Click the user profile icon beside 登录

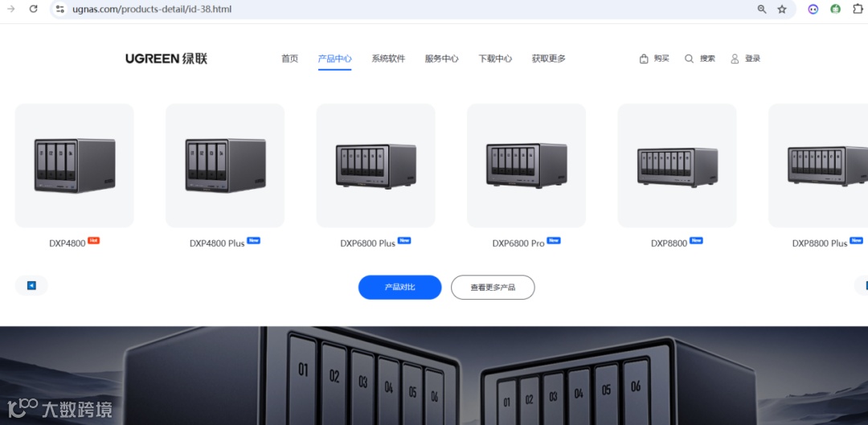pos(735,59)
